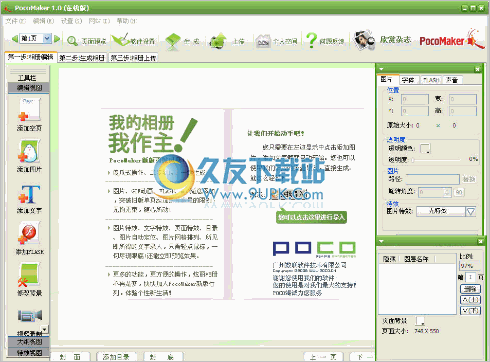This screenshot has height=362, width=490.
Task: Open the magazine viewer photo icon
Action: pyautogui.click(x=364, y=40)
